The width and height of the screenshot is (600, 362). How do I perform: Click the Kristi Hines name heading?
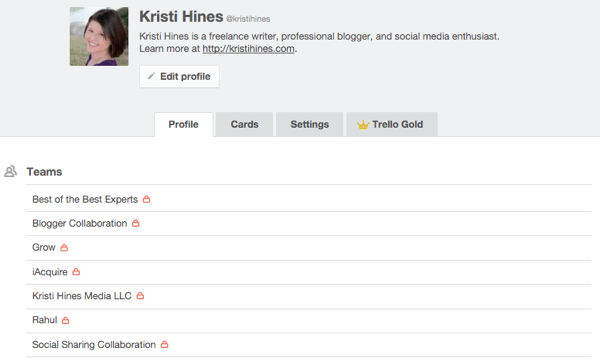[x=181, y=16]
